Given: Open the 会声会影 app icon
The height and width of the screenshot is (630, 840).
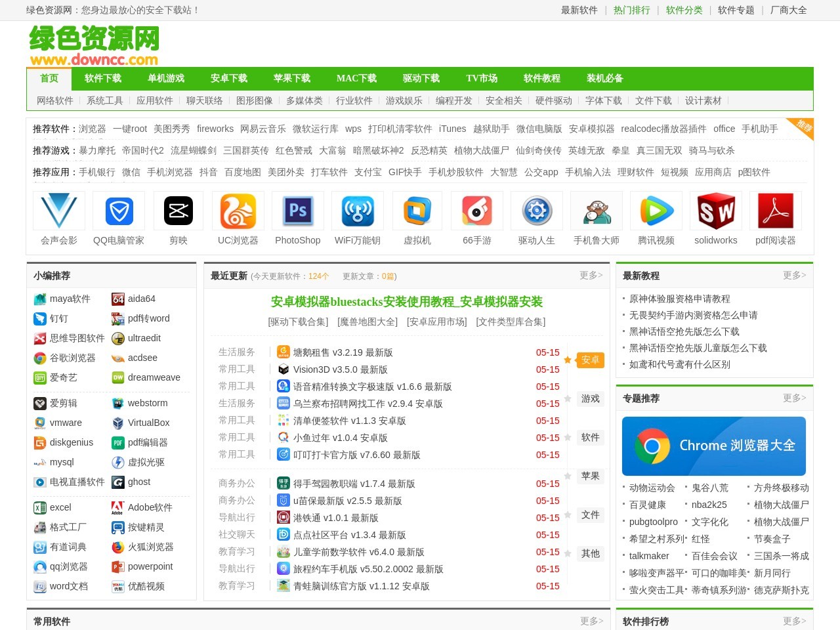Looking at the screenshot, I should (x=59, y=211).
